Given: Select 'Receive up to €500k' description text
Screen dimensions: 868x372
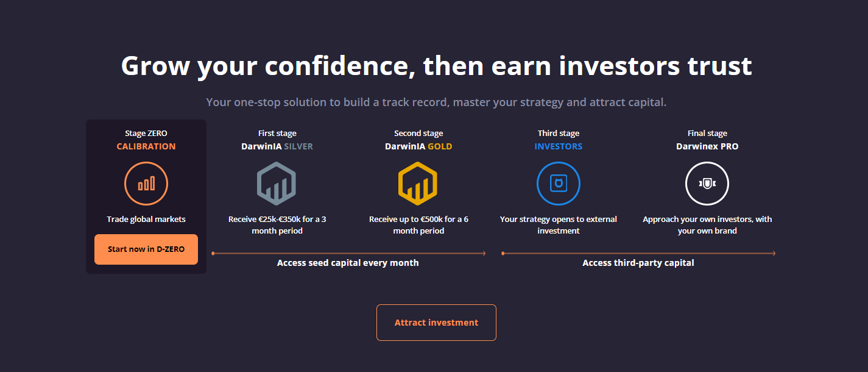Looking at the screenshot, I should click(x=418, y=225).
